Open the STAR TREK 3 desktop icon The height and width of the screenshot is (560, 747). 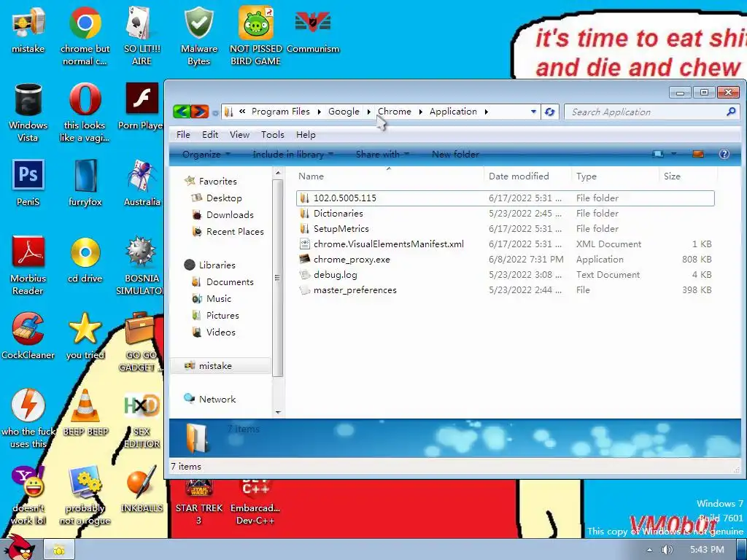198,501
